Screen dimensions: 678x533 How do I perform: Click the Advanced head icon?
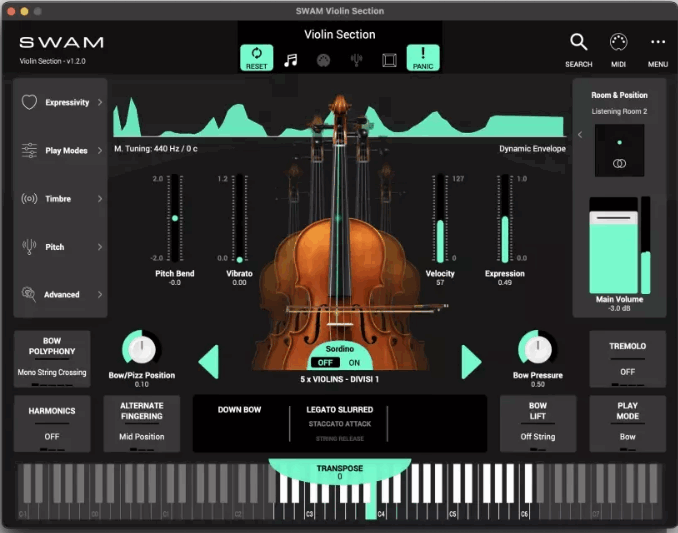coord(29,294)
